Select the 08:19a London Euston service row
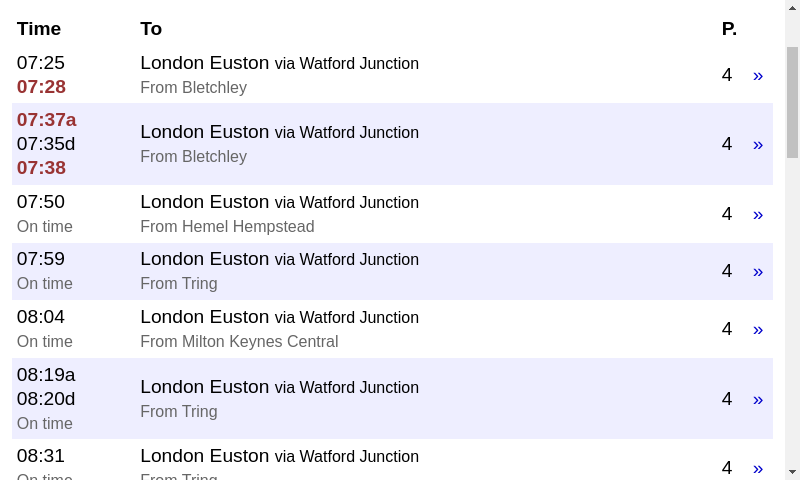Image resolution: width=800 pixels, height=480 pixels. click(392, 398)
